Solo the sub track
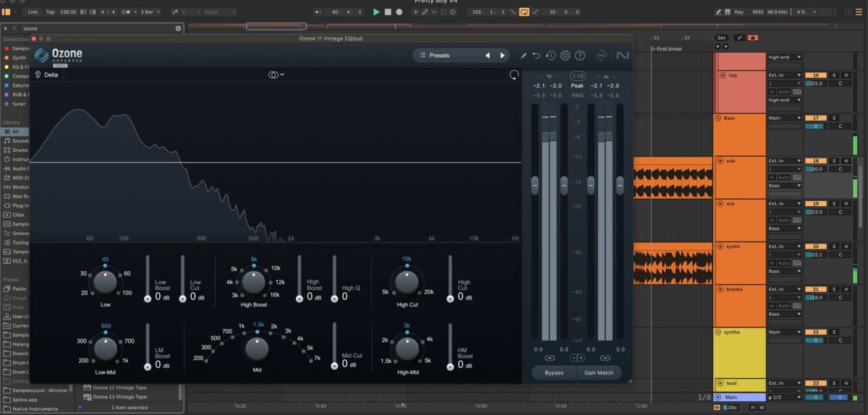 tap(833, 161)
